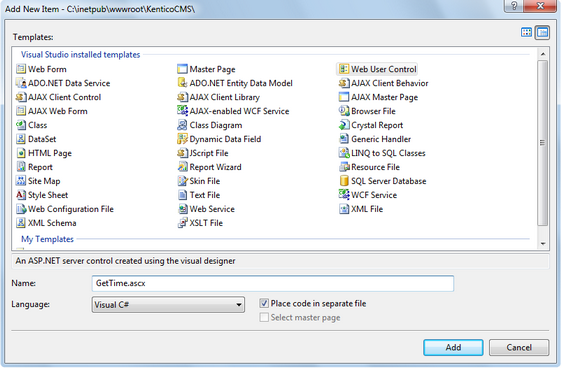Open the Language Visual C# dropdown

point(168,305)
